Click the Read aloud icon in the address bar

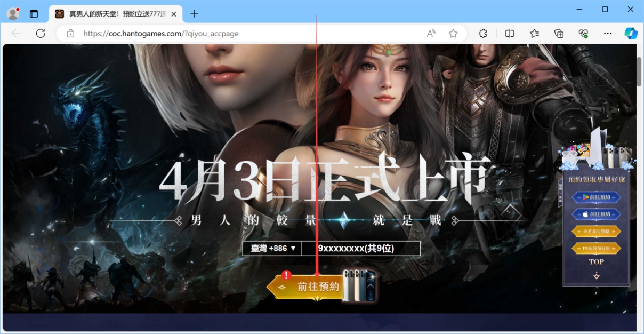pyautogui.click(x=430, y=33)
